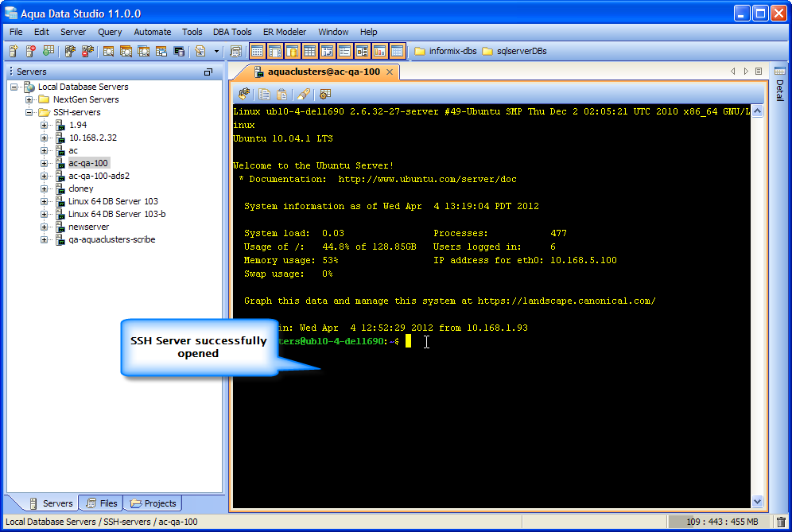Toggle the fourth highlighted grid toolbar button

309,51
